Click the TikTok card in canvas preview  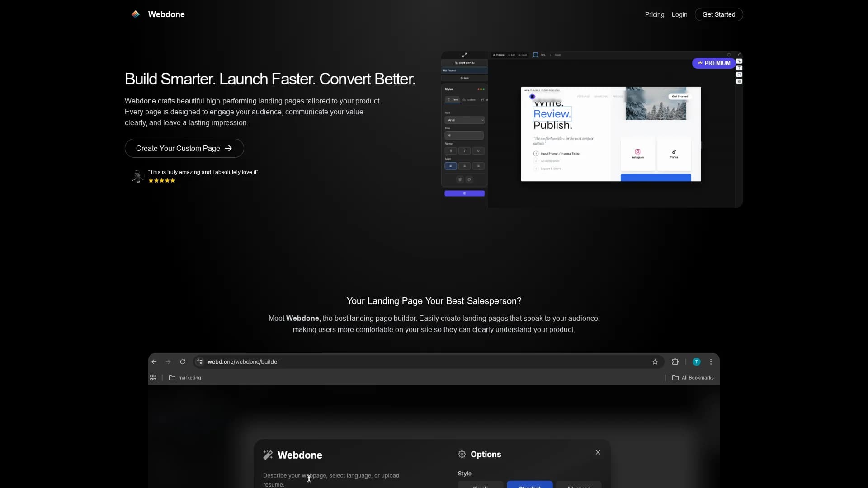(x=674, y=154)
